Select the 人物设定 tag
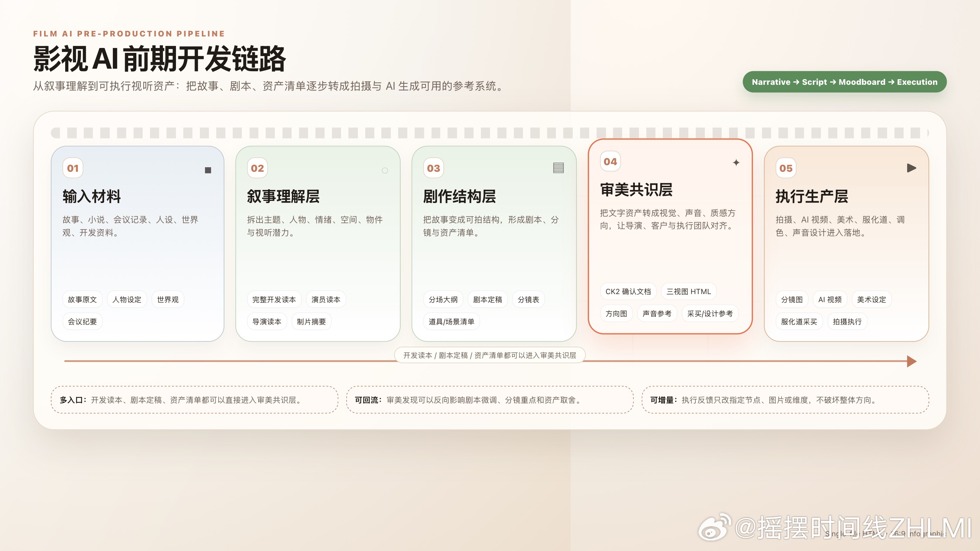Screen dimensions: 980x551 click(x=127, y=299)
